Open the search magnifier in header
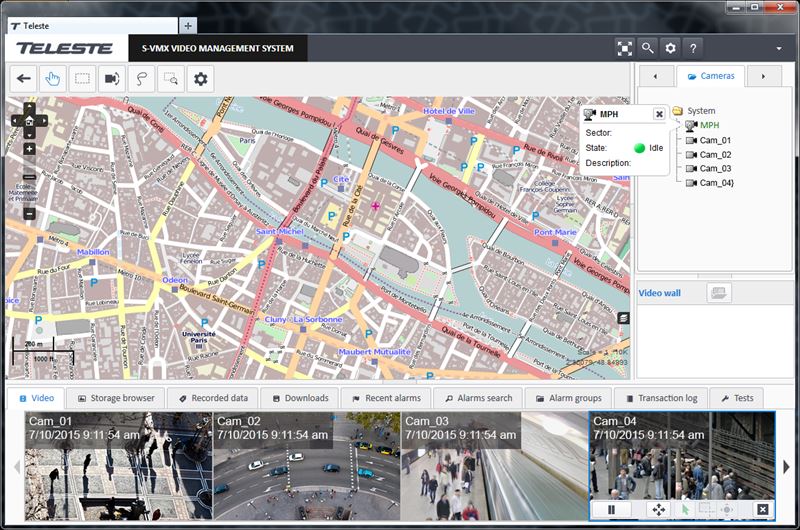800x530 pixels. click(648, 47)
